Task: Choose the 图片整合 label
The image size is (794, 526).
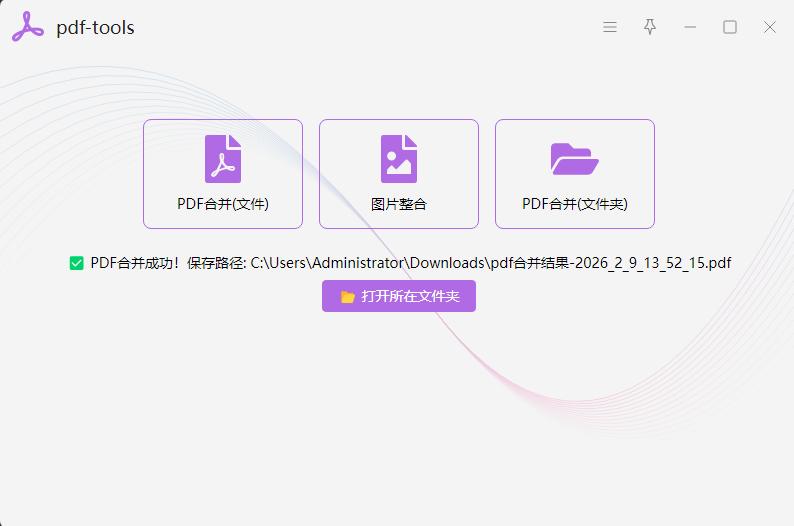Action: (x=399, y=204)
